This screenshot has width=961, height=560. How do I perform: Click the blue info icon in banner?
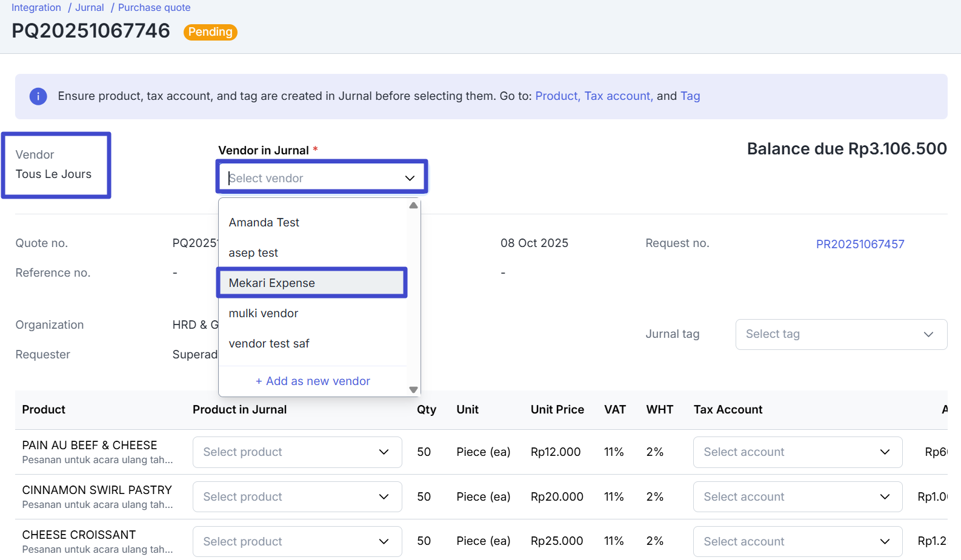click(x=38, y=96)
